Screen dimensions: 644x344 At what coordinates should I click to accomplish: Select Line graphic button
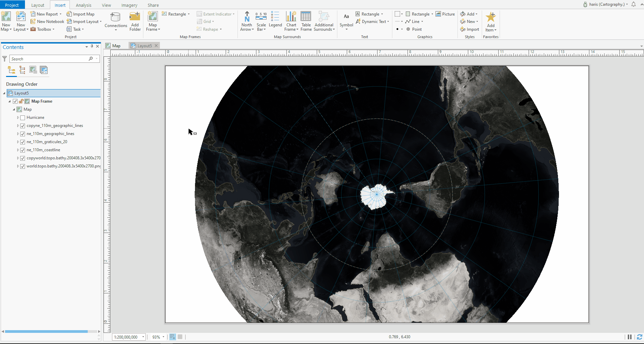414,21
